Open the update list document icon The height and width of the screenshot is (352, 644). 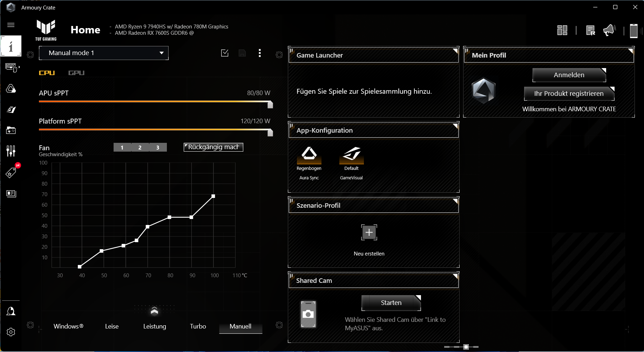click(591, 31)
